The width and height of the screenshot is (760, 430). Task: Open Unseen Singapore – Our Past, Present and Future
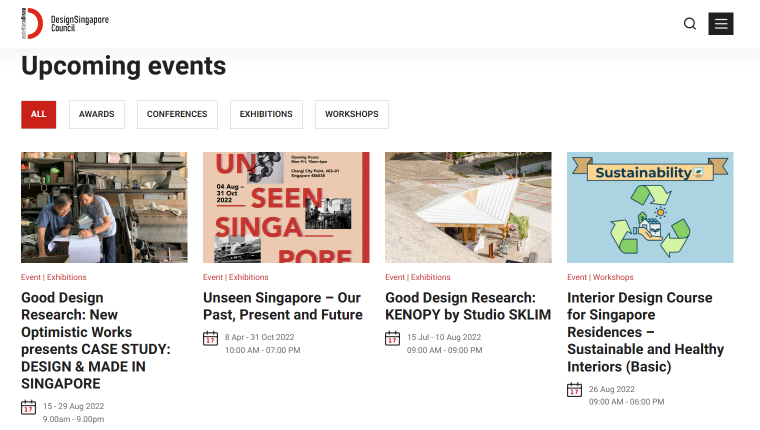pyautogui.click(x=283, y=306)
